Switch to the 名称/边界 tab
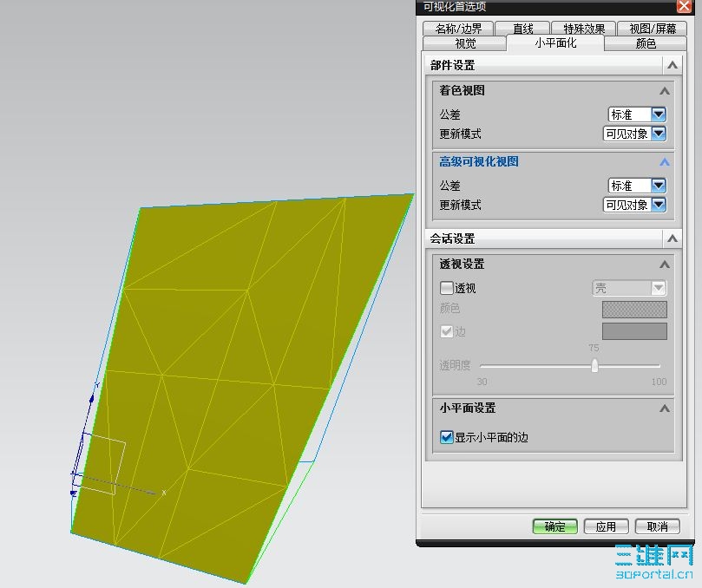 pyautogui.click(x=458, y=29)
